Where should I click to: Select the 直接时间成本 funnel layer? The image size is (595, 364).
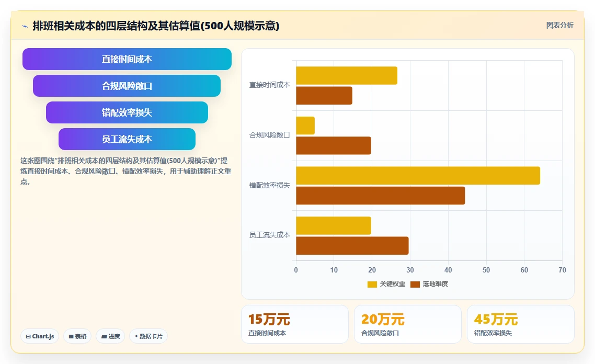pos(127,59)
